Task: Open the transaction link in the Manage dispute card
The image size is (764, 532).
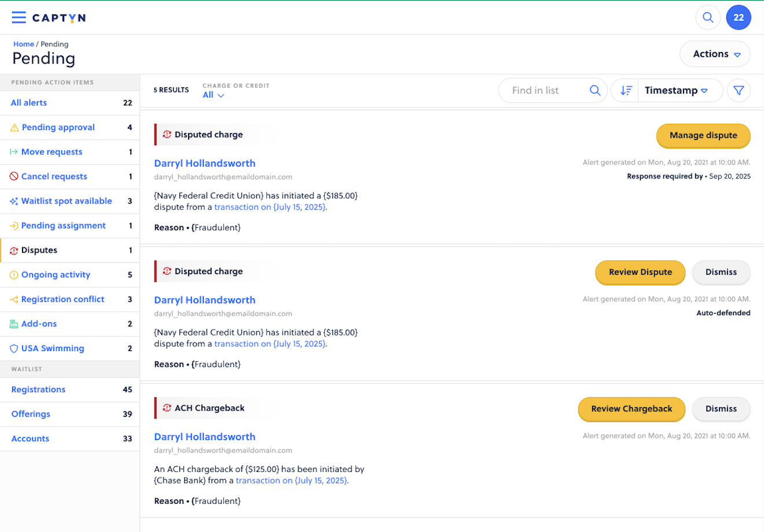Action: [x=270, y=207]
